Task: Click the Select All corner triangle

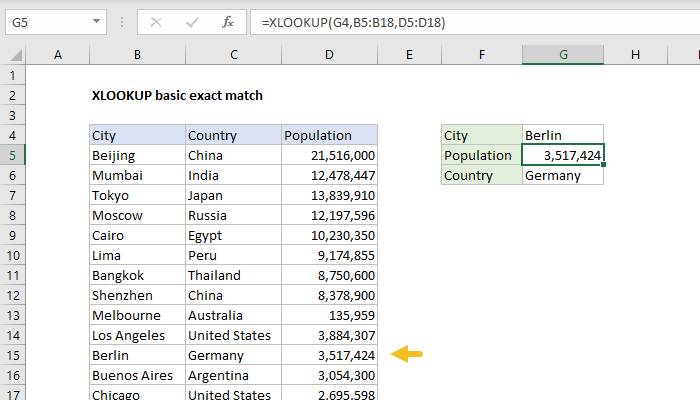Action: click(x=12, y=55)
